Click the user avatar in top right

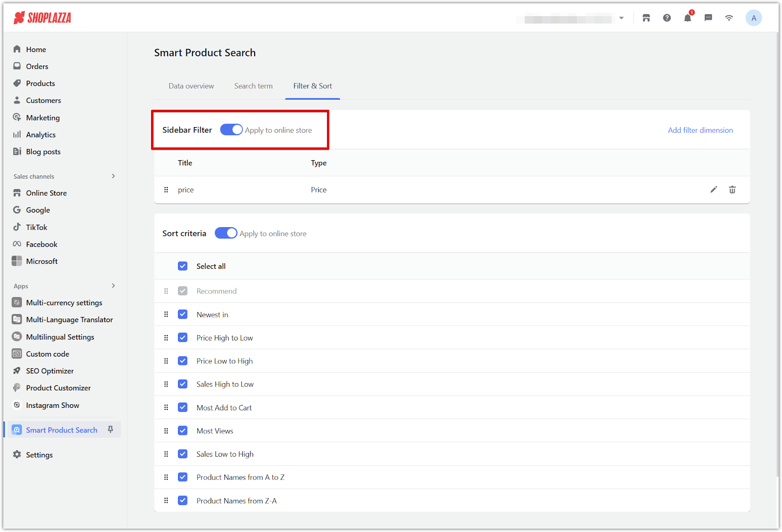point(753,18)
